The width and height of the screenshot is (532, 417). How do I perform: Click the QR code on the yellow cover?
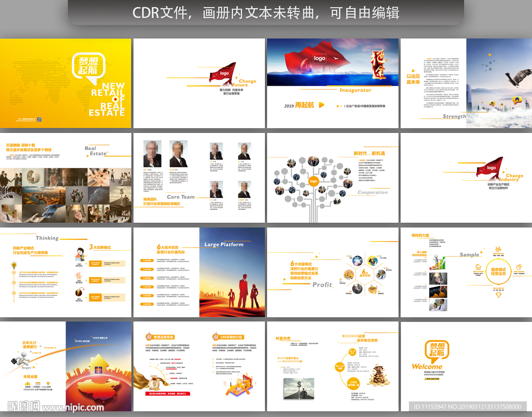pyautogui.click(x=39, y=119)
